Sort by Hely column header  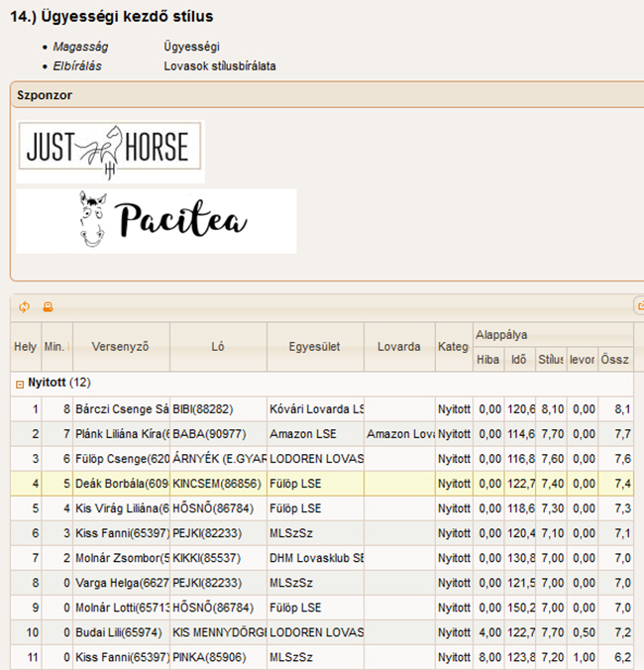tap(25, 347)
